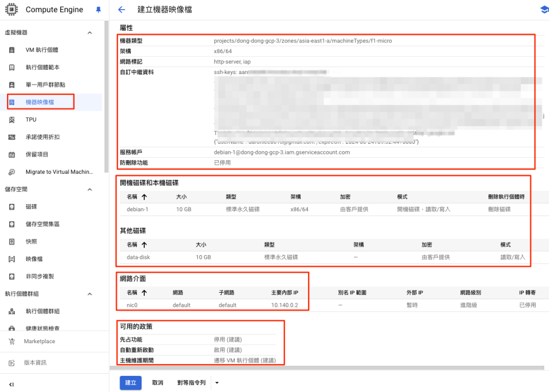Click the TPU sidebar icon
The height and width of the screenshot is (392, 549).
[12, 120]
